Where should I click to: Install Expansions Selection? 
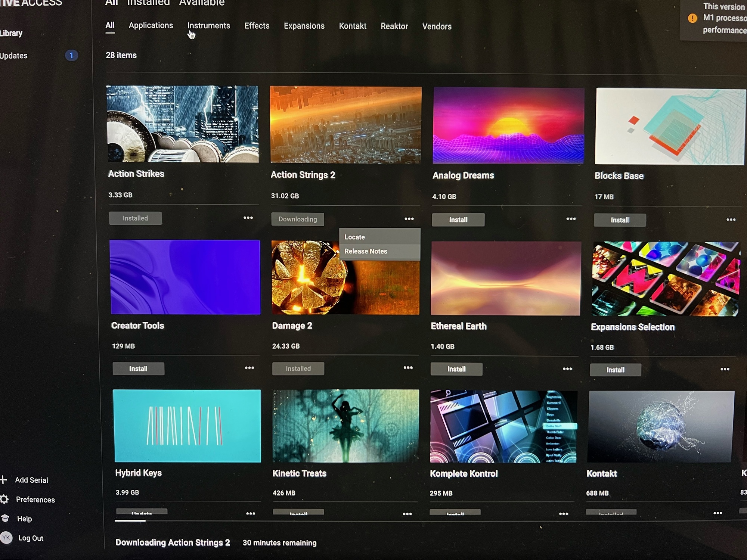[616, 370]
